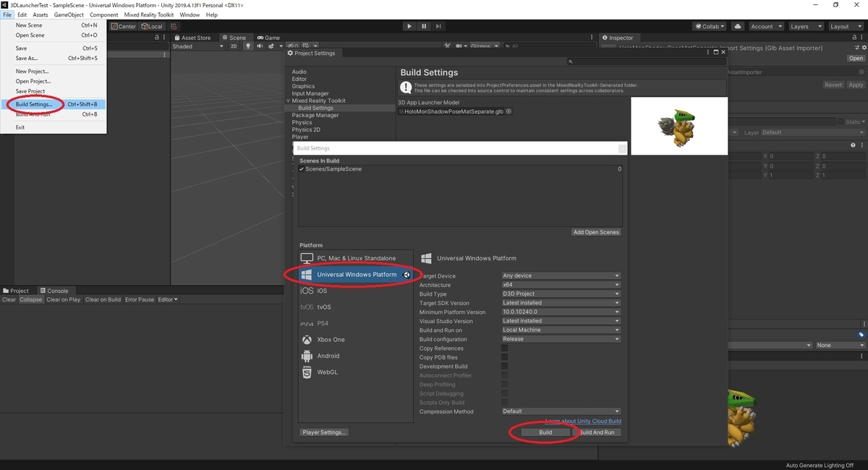
Task: Select Audio in the Project Settings list
Action: [x=299, y=72]
